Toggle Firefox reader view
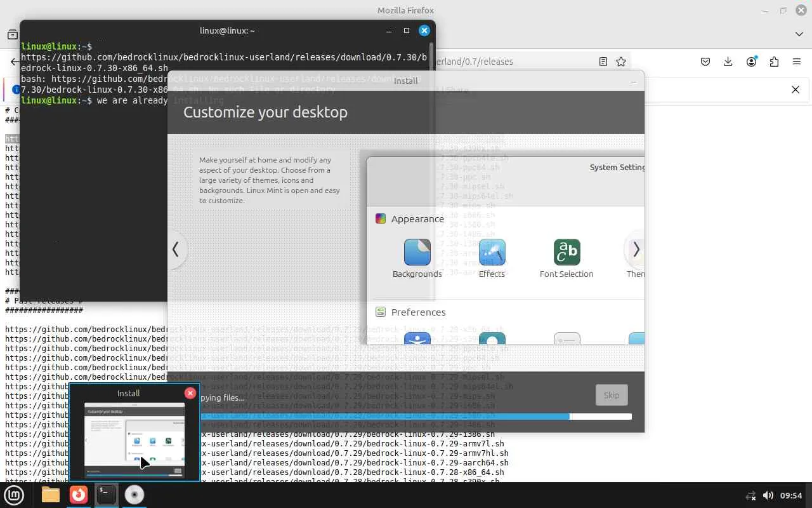This screenshot has height=508, width=812. click(x=603, y=62)
